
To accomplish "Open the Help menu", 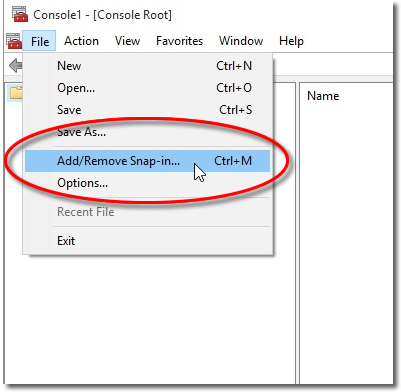I will click(x=291, y=41).
